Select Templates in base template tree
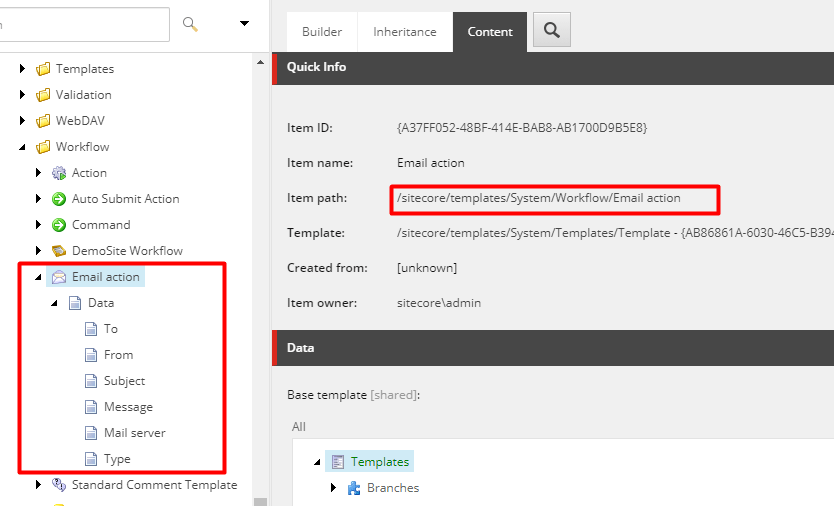834x506 pixels. click(379, 462)
